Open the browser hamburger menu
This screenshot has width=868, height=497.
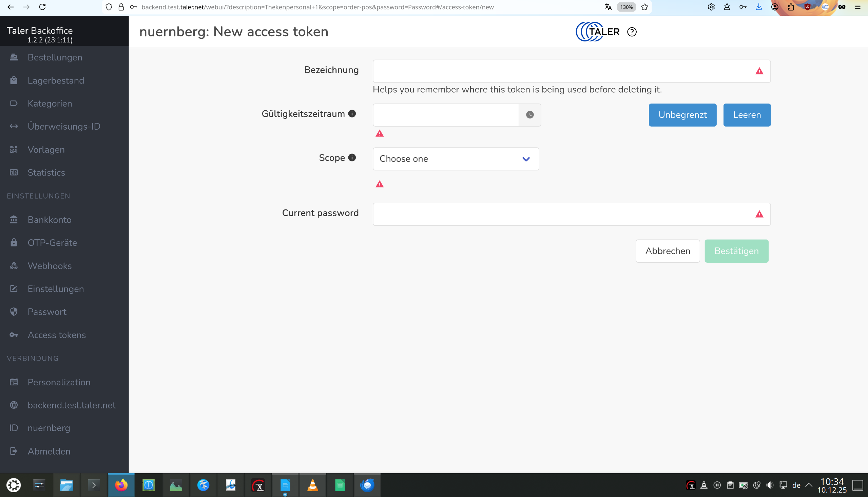pos(858,7)
